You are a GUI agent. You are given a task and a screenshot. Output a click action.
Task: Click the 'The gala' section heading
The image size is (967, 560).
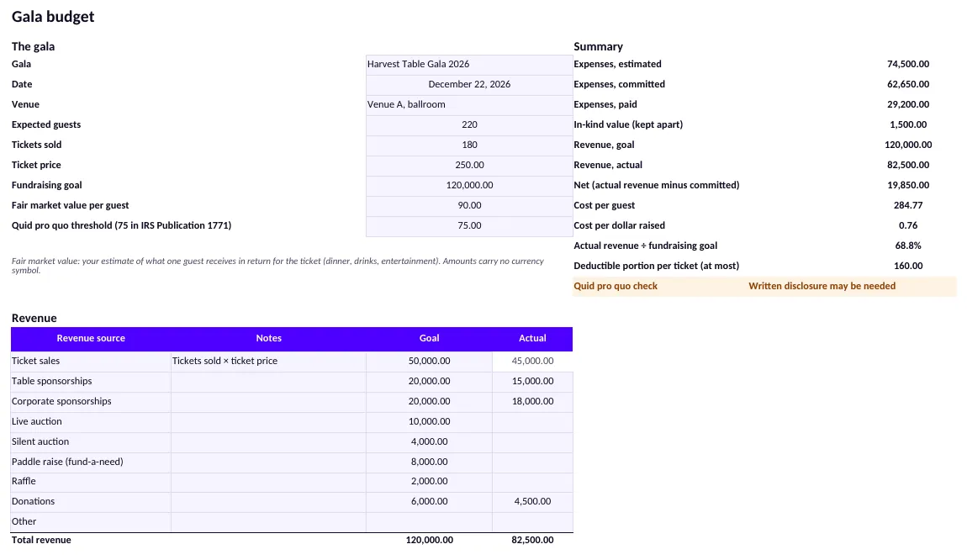click(34, 47)
